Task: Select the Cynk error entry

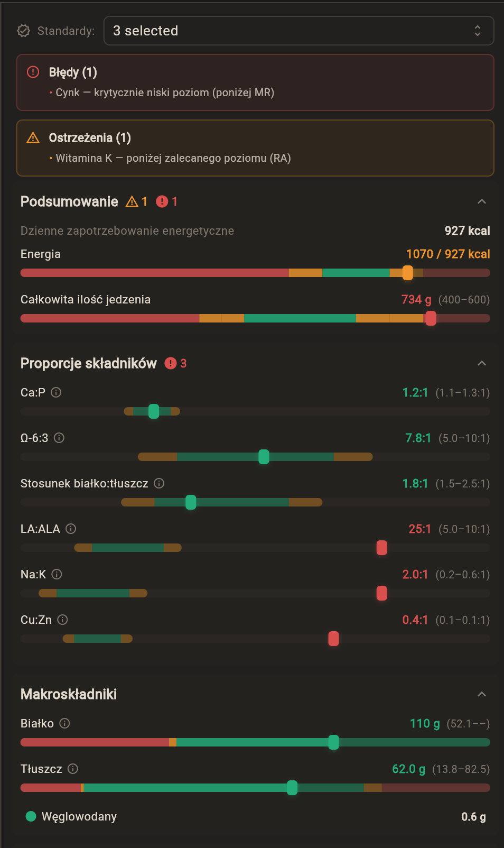Action: pos(165,93)
